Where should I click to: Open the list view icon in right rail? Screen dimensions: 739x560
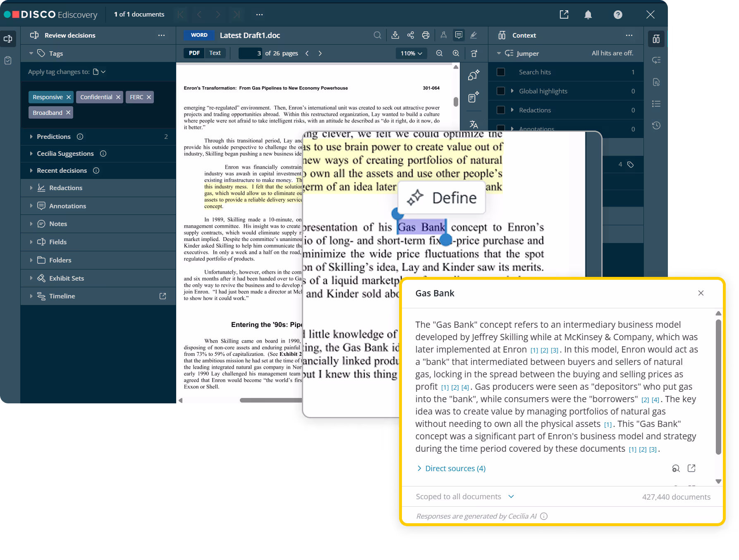656,104
